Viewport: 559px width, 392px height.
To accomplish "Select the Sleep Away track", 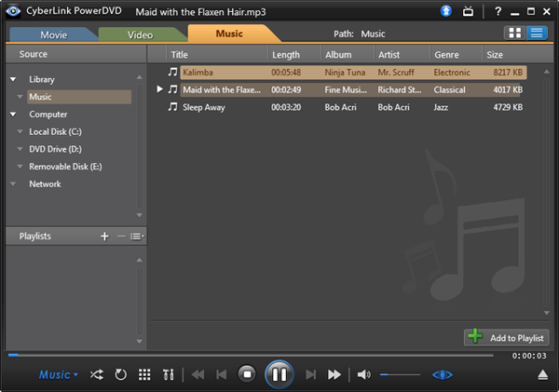I will [353, 107].
